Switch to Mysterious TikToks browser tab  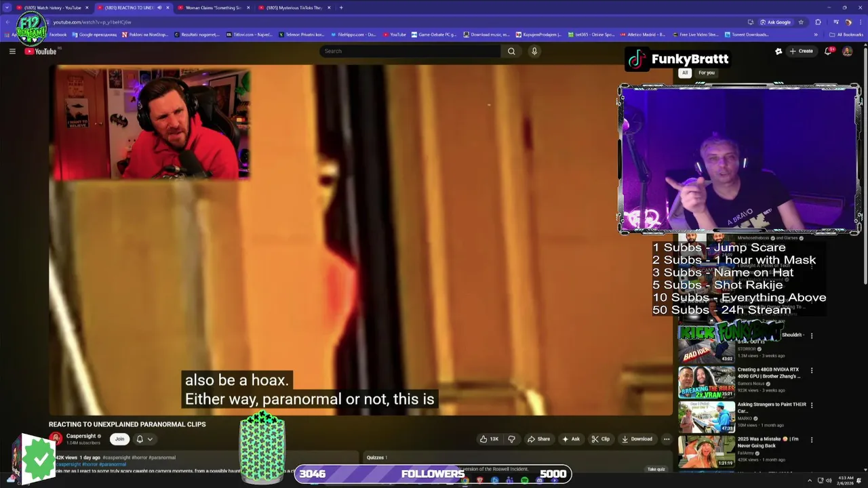point(294,7)
